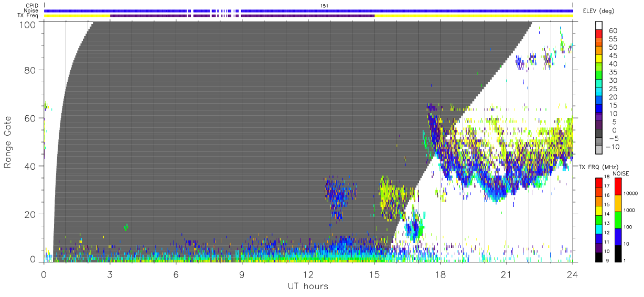
Task: Click the red segment of the ELEV color bar
Action: tap(600, 34)
